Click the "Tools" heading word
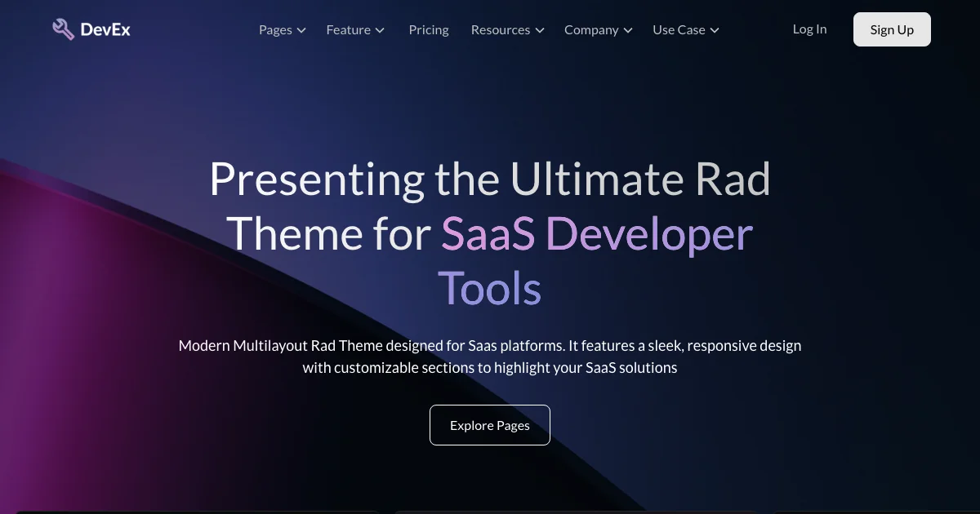 490,289
